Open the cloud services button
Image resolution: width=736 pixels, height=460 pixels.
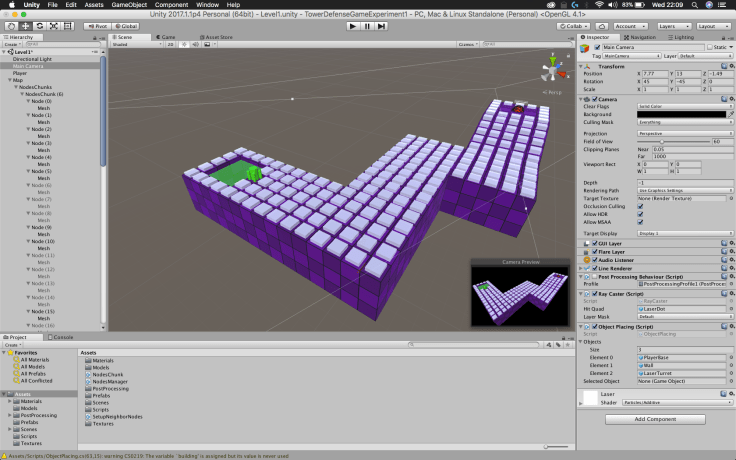coord(602,26)
